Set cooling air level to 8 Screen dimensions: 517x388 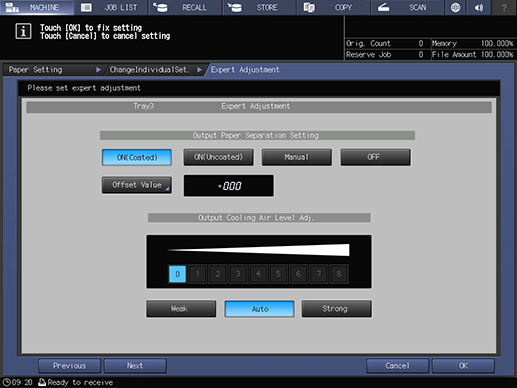pos(339,274)
